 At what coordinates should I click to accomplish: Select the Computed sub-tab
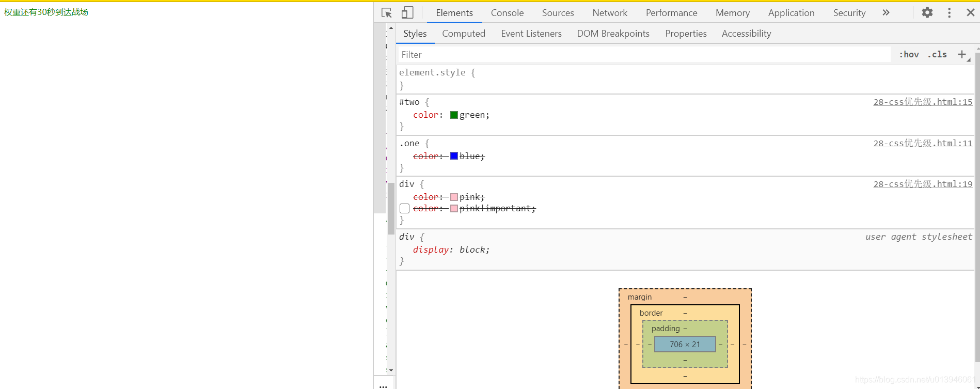pyautogui.click(x=464, y=34)
